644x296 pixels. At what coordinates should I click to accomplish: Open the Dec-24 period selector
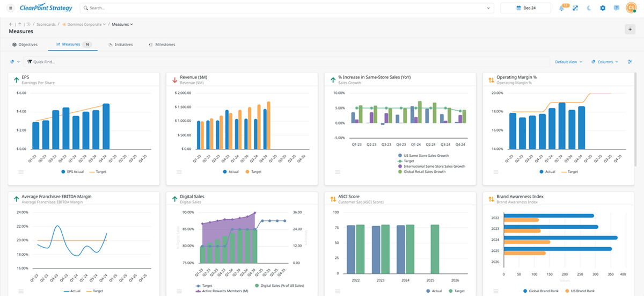[x=526, y=8]
